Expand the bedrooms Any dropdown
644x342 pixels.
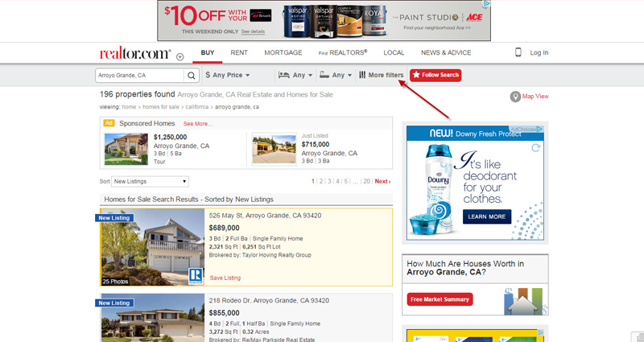point(295,75)
